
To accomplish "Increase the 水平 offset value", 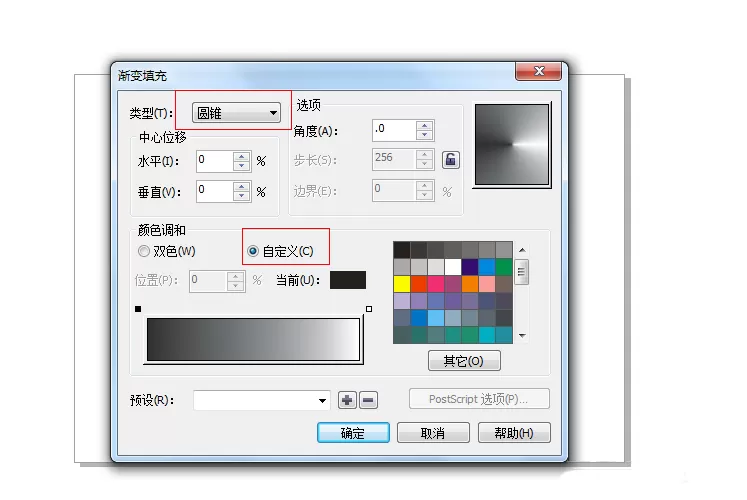I will (242, 157).
